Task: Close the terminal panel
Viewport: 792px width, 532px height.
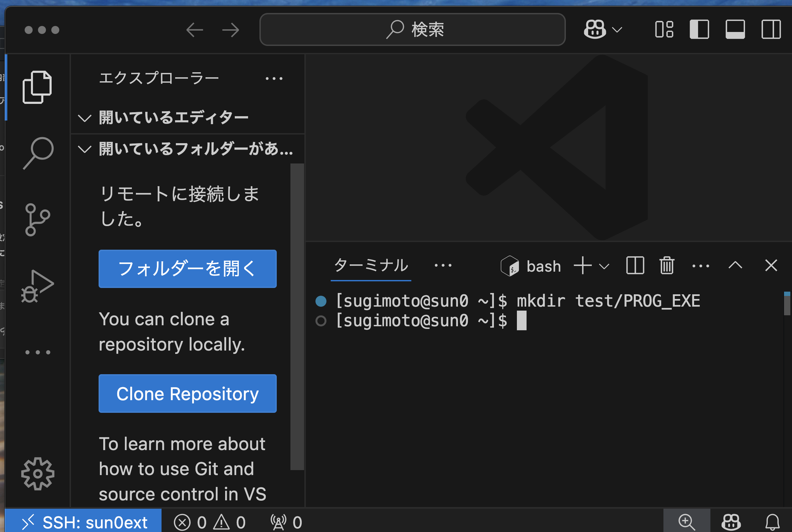Action: [x=771, y=265]
